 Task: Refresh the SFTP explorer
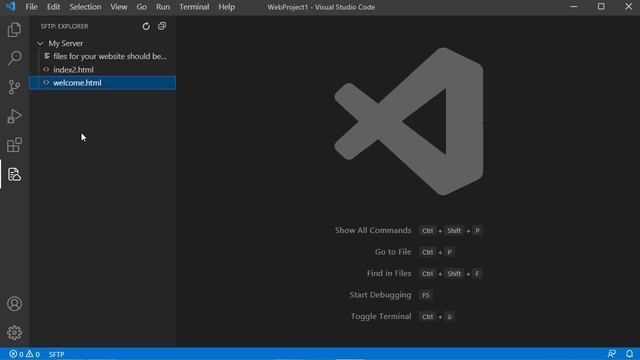(146, 27)
